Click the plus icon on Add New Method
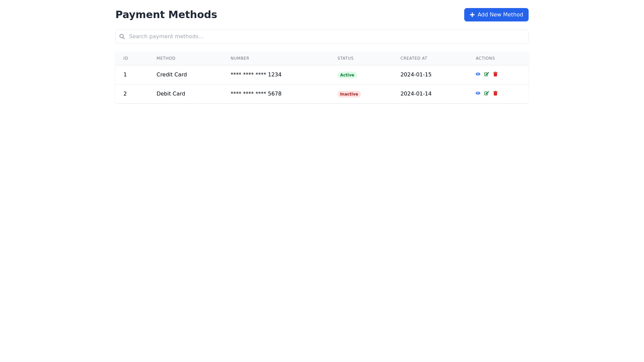Screen dimensions: 644x362 (x=472, y=15)
